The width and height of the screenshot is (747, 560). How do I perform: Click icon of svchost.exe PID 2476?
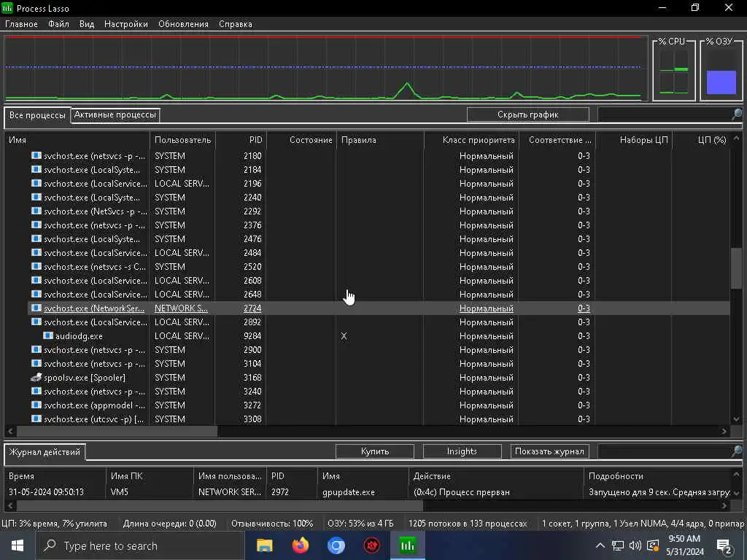point(36,238)
